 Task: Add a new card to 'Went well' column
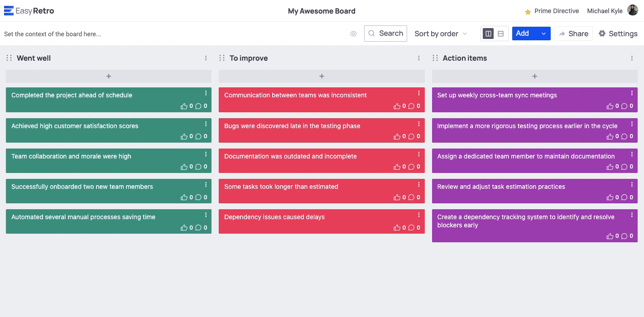tap(109, 77)
